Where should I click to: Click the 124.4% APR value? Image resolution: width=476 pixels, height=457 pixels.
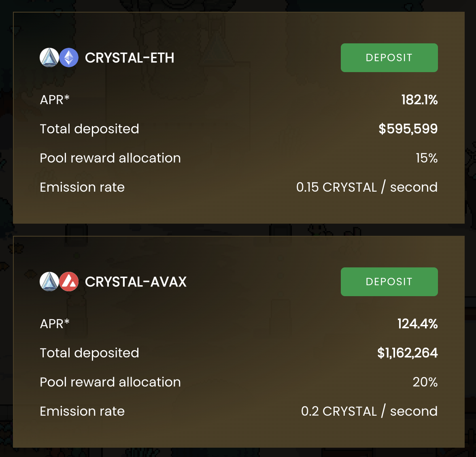pos(418,324)
